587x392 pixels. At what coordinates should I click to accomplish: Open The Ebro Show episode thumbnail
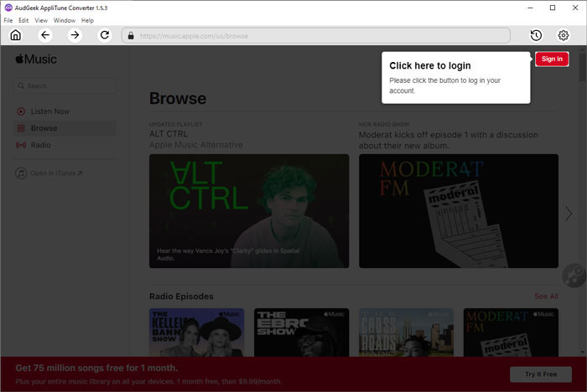[301, 333]
